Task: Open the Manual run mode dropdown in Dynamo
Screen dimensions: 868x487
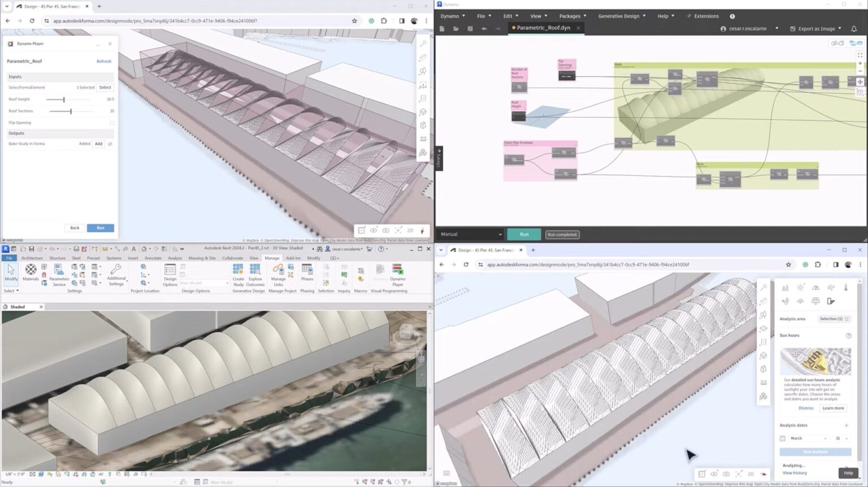Action: tap(470, 234)
